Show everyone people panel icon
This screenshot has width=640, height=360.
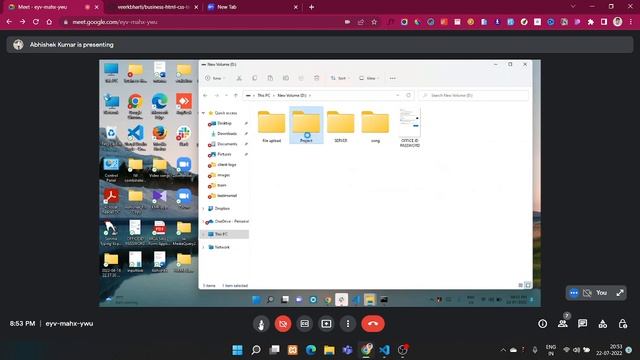[x=563, y=323]
